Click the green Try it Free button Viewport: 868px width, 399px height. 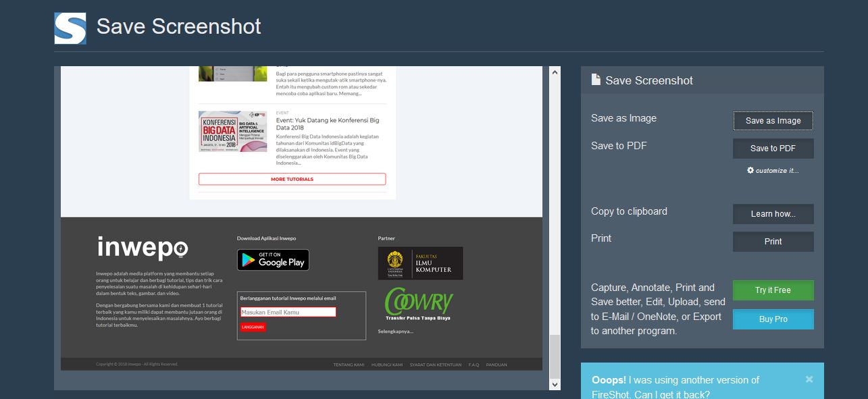[x=773, y=290]
